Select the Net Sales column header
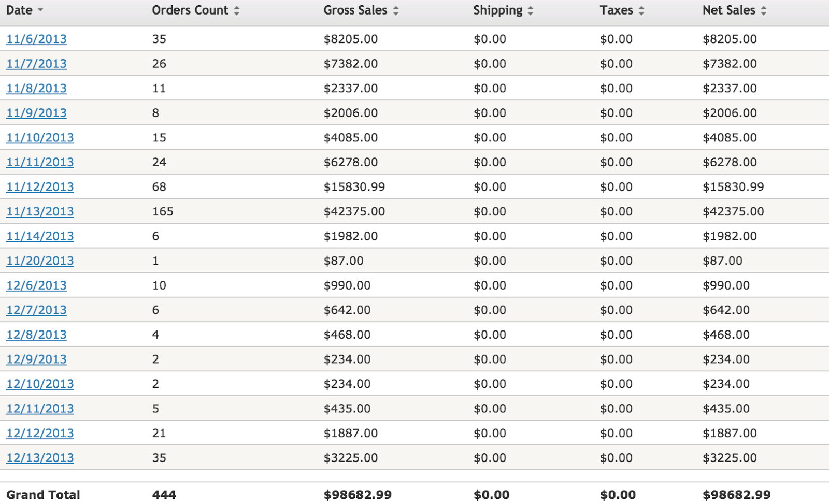Screen dimensions: 829x504 point(729,10)
